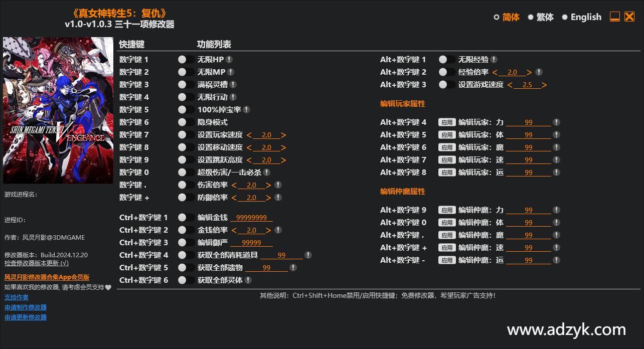Click the 编辑金钱 value field
Image resolution: width=644 pixels, height=349 pixels.
[x=251, y=218]
